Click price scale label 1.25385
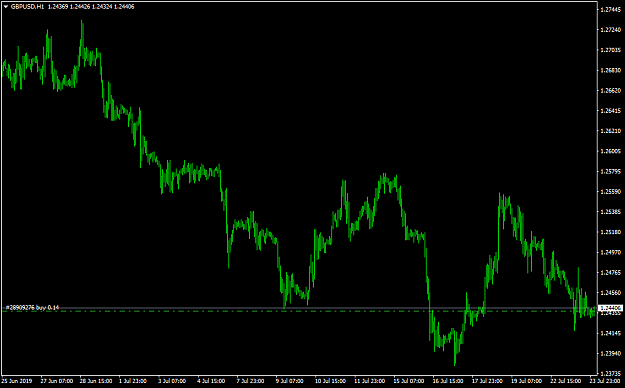The image size is (625, 388). (x=611, y=212)
